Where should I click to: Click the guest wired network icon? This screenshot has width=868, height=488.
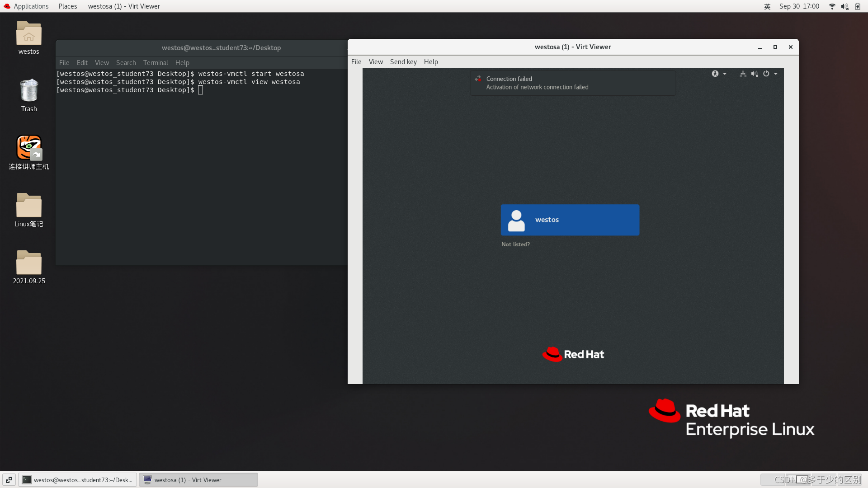[743, 74]
